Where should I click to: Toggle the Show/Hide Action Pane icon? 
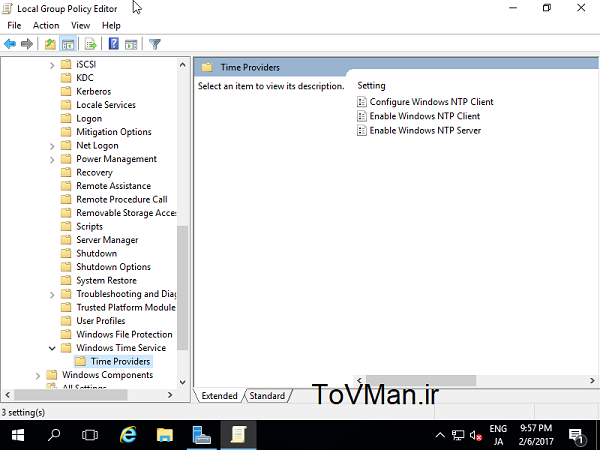[131, 44]
